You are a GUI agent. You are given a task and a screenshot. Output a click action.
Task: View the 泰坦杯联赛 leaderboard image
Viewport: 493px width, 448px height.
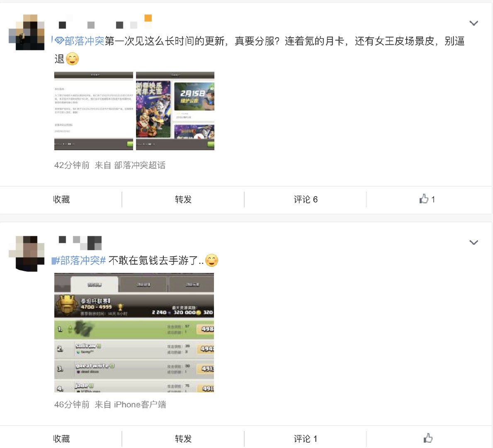(134, 333)
